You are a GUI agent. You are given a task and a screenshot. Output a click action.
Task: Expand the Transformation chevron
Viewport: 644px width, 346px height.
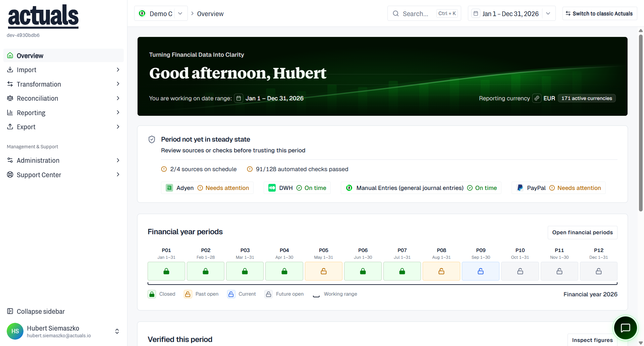click(x=118, y=84)
